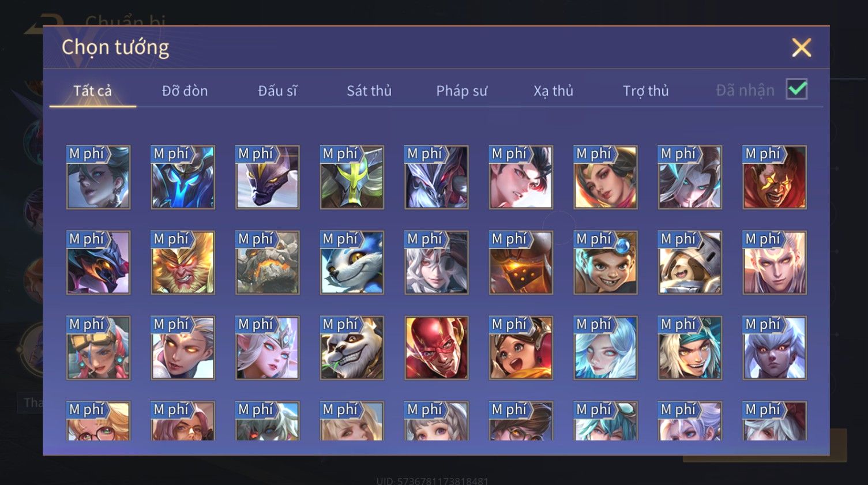
Task: Switch to the Đỡ đòn tab
Action: coord(185,91)
